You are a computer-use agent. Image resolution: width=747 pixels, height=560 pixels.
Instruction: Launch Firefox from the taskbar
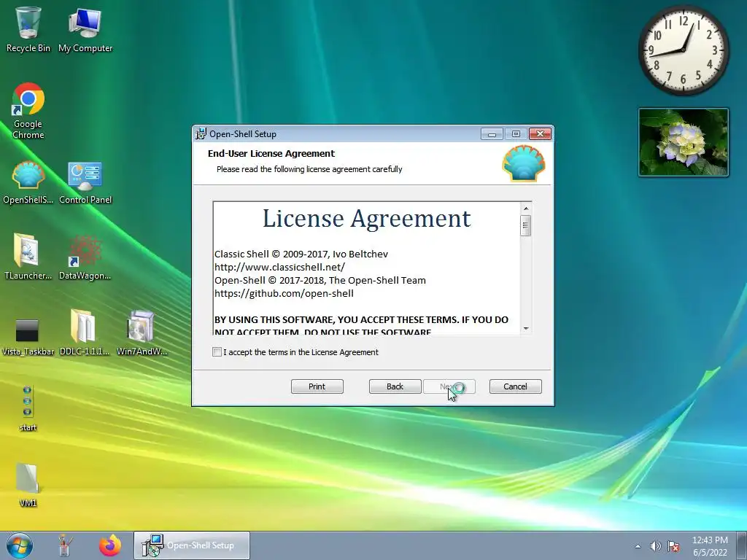pos(110,545)
